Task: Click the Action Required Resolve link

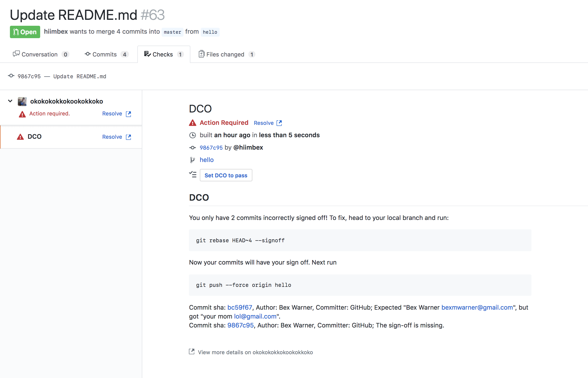Action: click(x=267, y=123)
